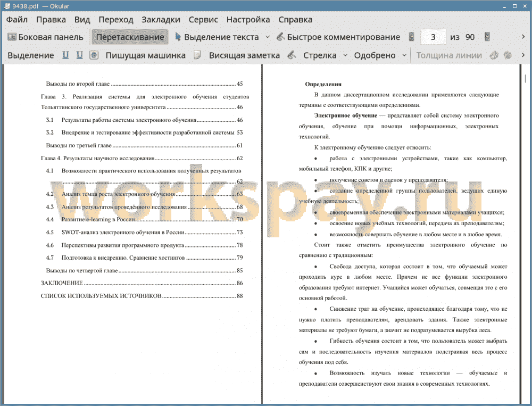The image size is (532, 406).
Task: Choose the Пишущая машинка typewriter tool
Action: click(146, 55)
